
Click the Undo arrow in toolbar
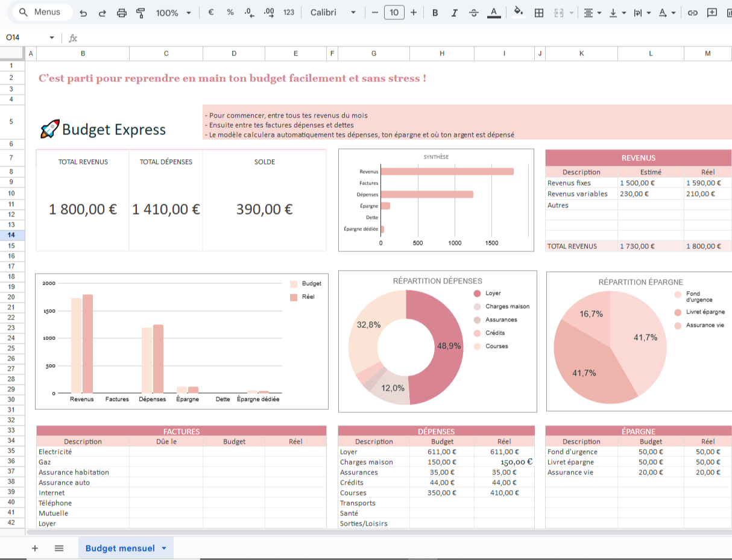tap(83, 13)
